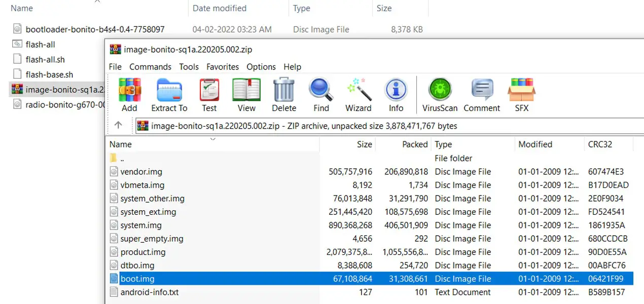Open the View book icon

coord(246,90)
